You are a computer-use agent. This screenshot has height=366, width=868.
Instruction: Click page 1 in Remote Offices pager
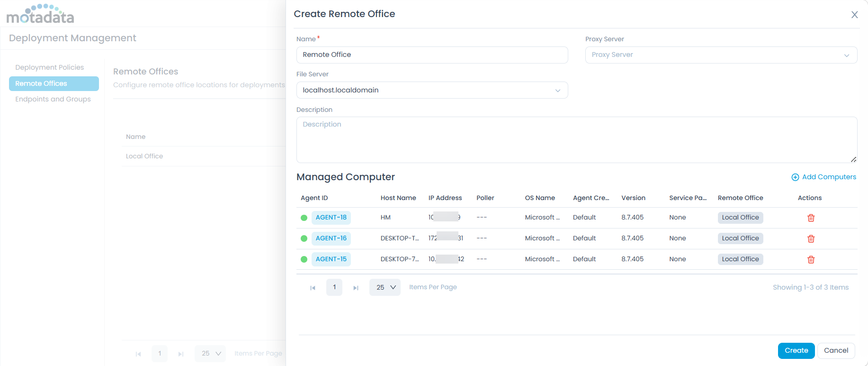(160, 354)
